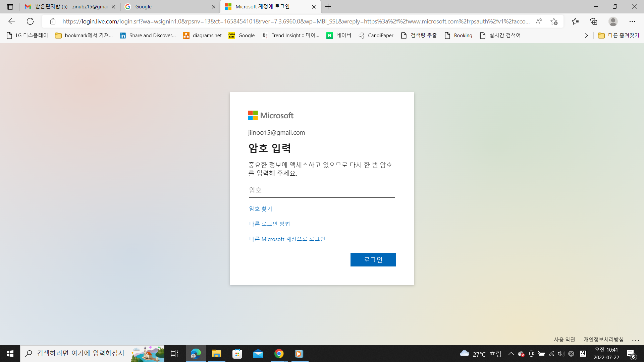Open the 개인정보처리방침 footer link
Viewport: 644px width, 362px height.
point(604,340)
